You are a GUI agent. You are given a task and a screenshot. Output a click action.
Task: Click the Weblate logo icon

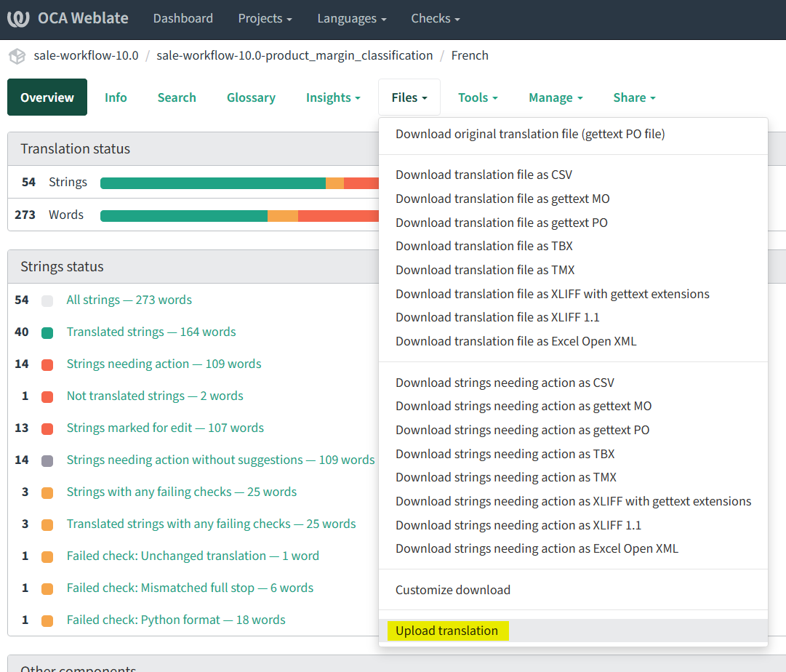point(19,19)
